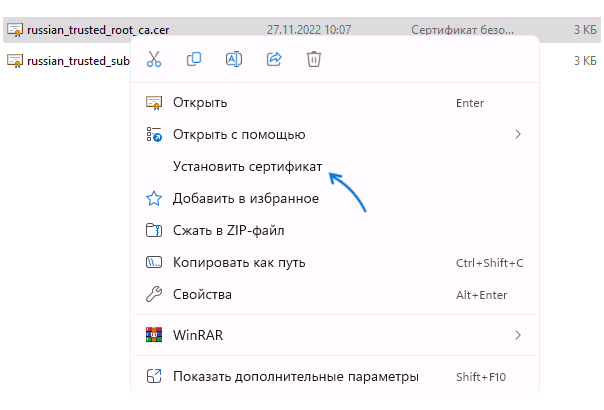Click the WinRAR books icon
Viewport: 604px width, 410px height.
[154, 335]
